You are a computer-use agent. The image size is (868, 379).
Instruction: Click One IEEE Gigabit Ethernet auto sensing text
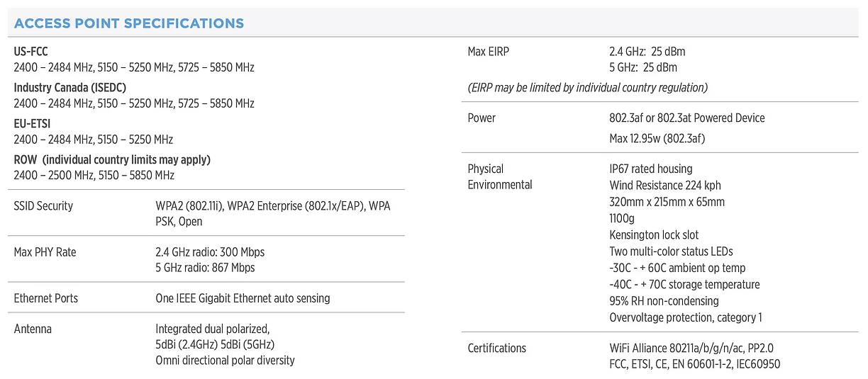[243, 298]
